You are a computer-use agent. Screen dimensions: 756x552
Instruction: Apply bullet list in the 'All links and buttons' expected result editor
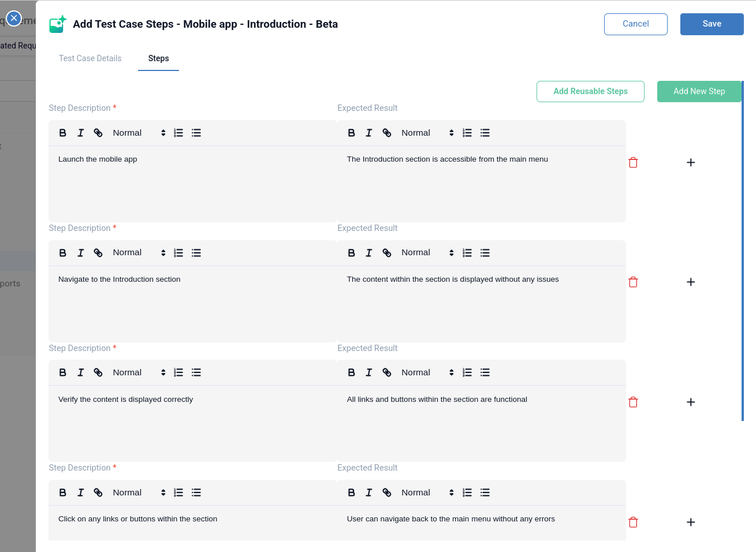coord(485,372)
